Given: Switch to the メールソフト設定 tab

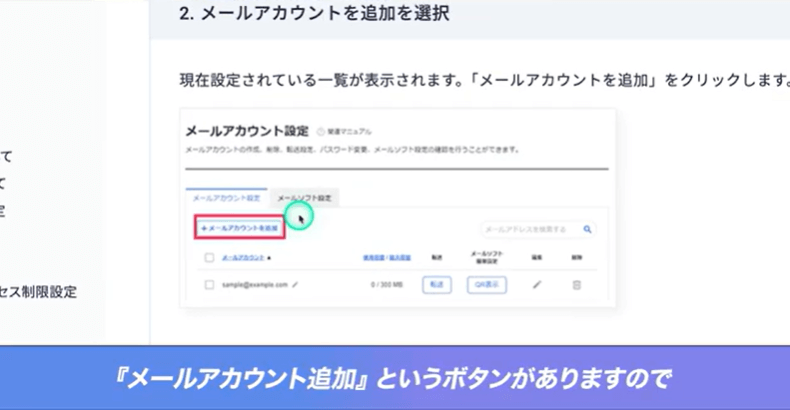Looking at the screenshot, I should [x=306, y=198].
